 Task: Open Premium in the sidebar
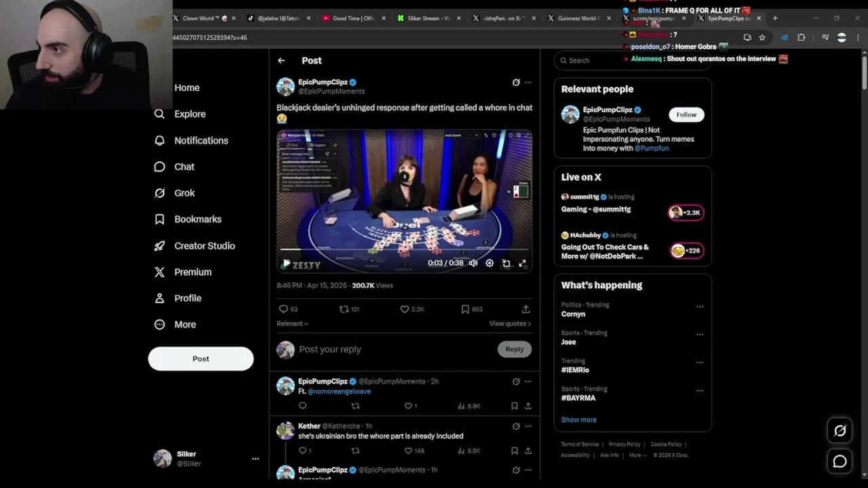183,272
